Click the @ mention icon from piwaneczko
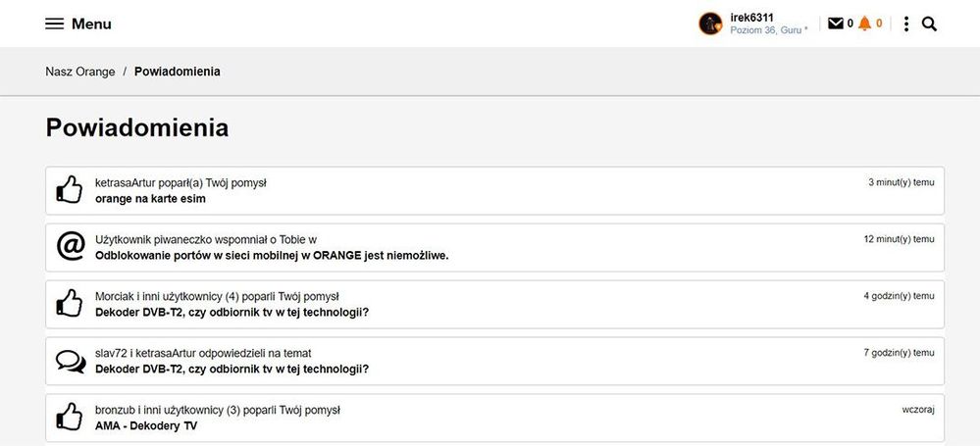Screen dimensions: 980x446 pyautogui.click(x=70, y=247)
